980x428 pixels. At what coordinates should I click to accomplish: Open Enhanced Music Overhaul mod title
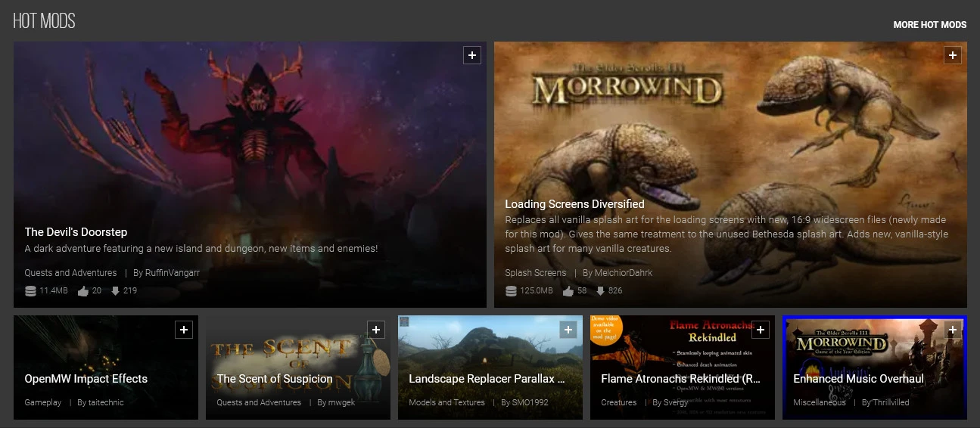(858, 379)
